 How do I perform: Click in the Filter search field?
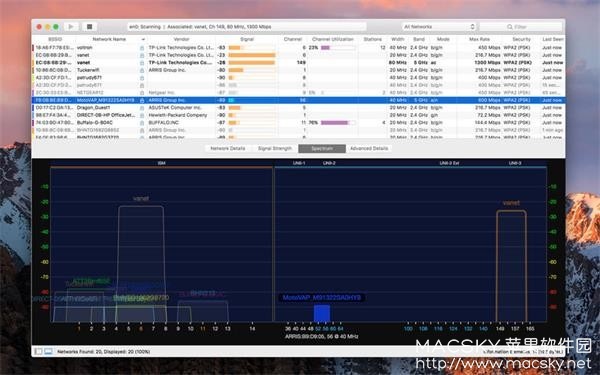click(x=521, y=27)
